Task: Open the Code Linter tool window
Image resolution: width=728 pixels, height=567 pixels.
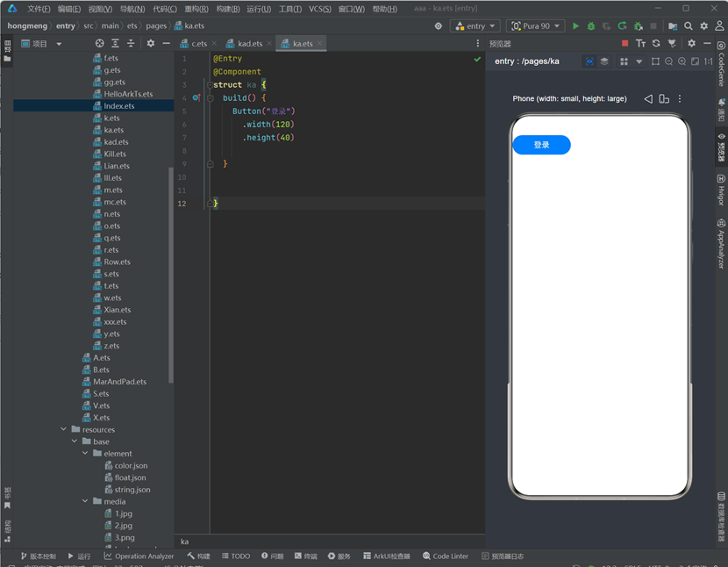Action: pos(446,556)
